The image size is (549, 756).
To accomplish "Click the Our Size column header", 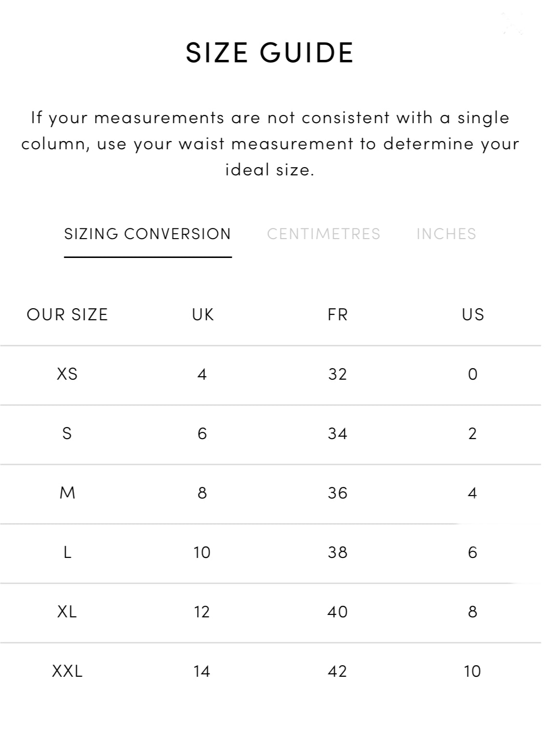I will click(67, 314).
